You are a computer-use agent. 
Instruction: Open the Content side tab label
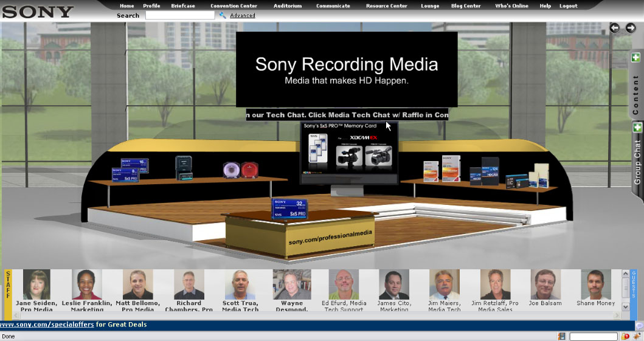[635, 95]
